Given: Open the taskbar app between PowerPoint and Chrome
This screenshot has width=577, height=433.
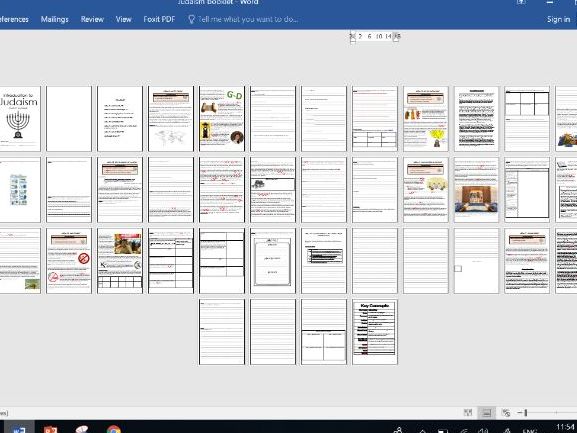Looking at the screenshot, I should (x=82, y=429).
